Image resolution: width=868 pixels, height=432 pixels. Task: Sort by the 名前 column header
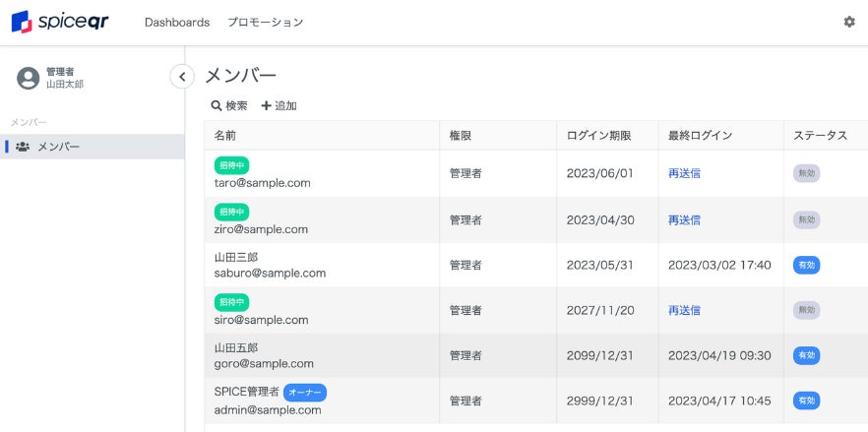click(225, 136)
